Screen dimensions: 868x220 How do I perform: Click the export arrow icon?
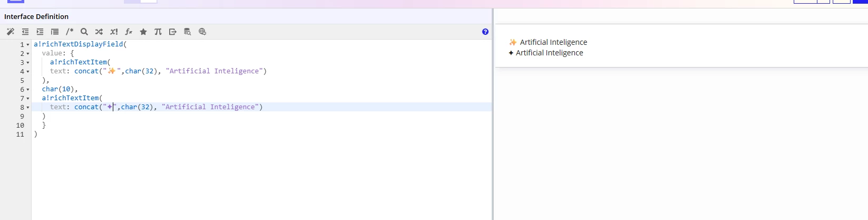173,32
